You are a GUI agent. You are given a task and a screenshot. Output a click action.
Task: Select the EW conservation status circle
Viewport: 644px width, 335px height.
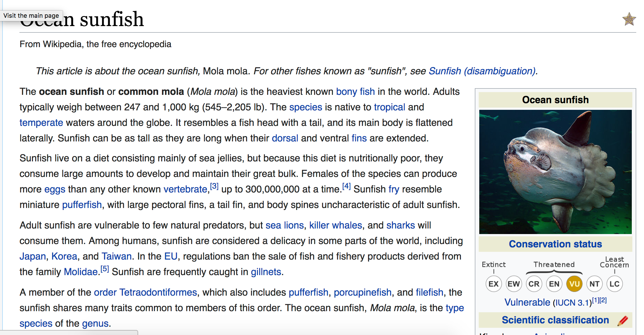[x=514, y=284]
